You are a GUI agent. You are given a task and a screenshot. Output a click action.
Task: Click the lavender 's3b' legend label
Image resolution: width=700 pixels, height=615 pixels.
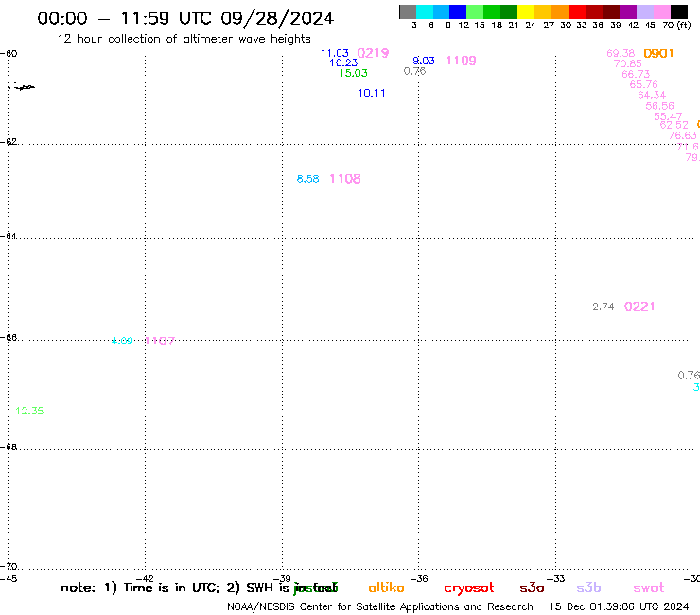(588, 588)
